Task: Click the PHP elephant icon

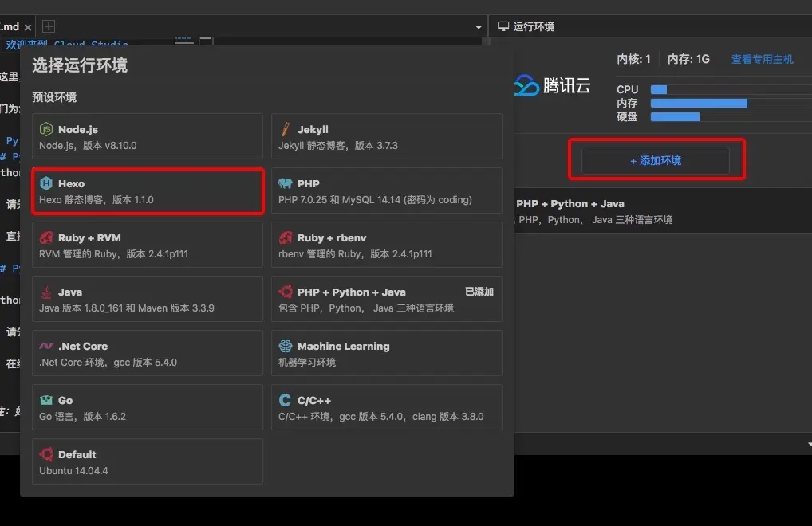Action: (x=286, y=183)
